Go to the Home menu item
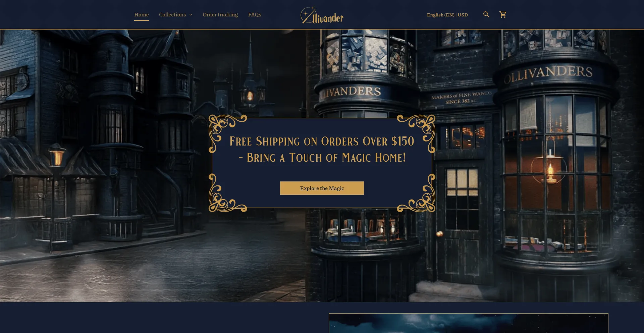Viewport: 644px width, 333px height. point(142,15)
